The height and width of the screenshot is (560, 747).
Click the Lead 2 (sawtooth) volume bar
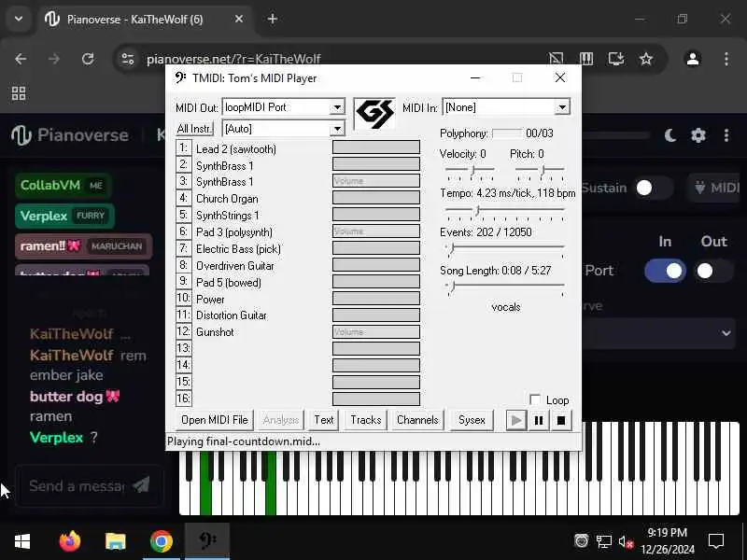pos(376,147)
